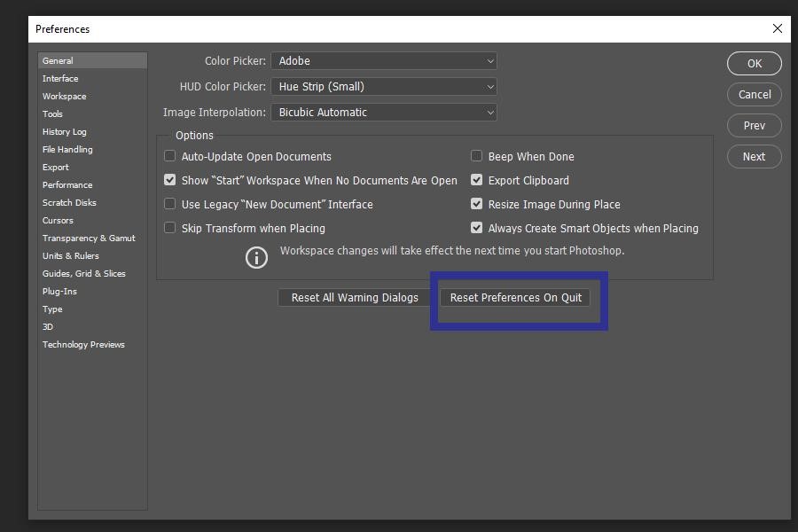Click the "HUD Color Picker:" label

click(223, 87)
